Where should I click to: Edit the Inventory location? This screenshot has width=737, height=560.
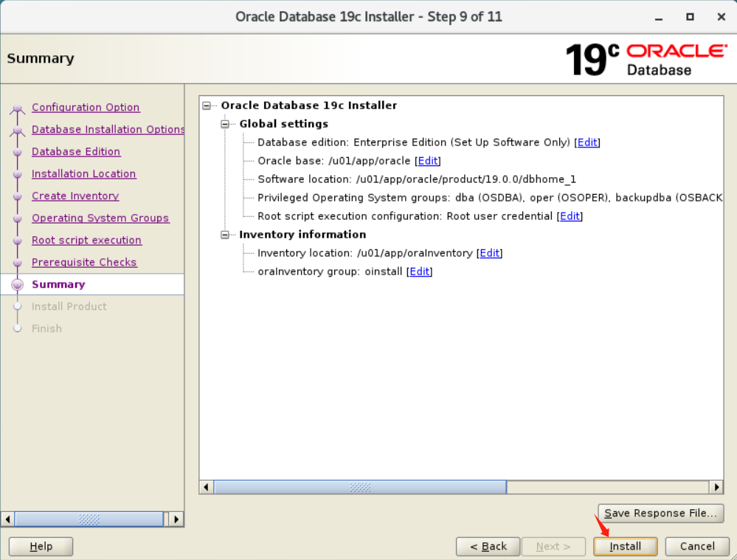click(489, 253)
